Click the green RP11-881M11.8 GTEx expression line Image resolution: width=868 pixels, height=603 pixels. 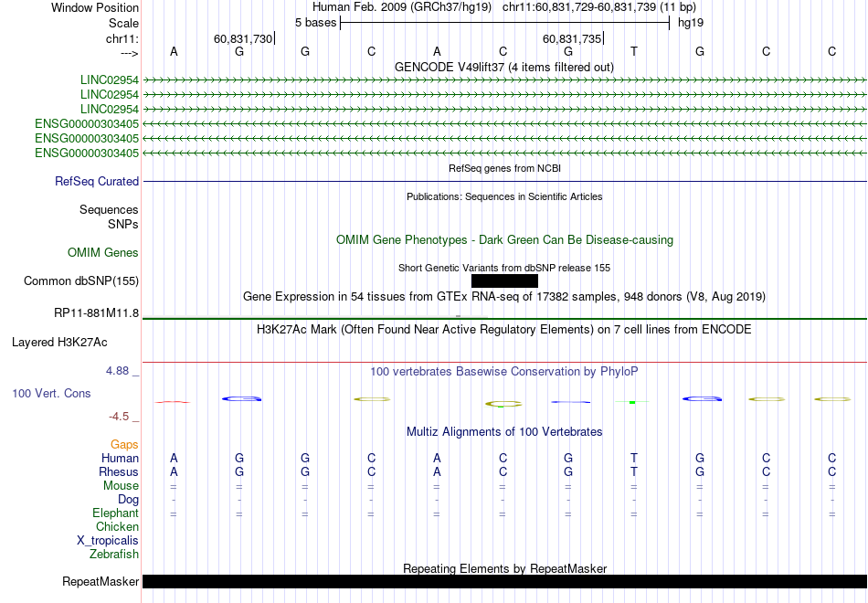(504, 318)
